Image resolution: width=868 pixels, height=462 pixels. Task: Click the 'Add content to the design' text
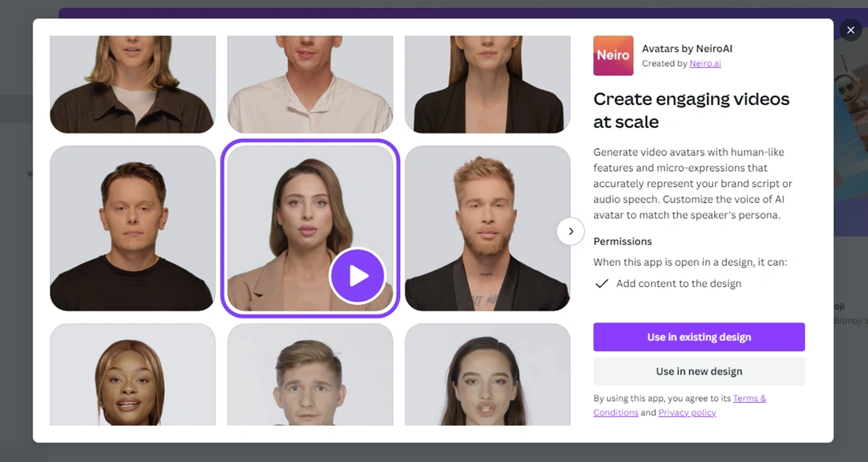pyautogui.click(x=679, y=283)
